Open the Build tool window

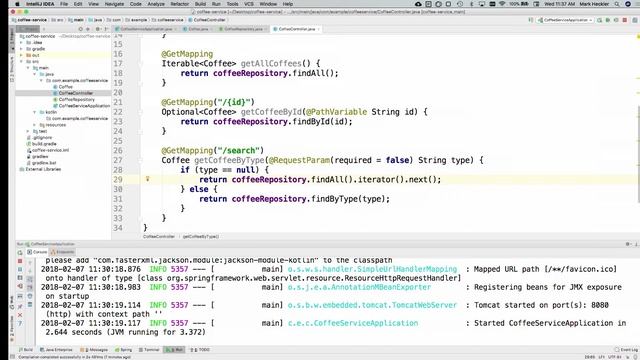tap(26, 350)
